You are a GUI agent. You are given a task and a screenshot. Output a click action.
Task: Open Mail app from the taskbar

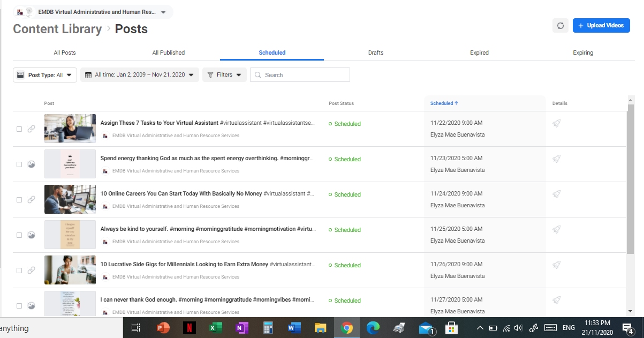click(426, 328)
